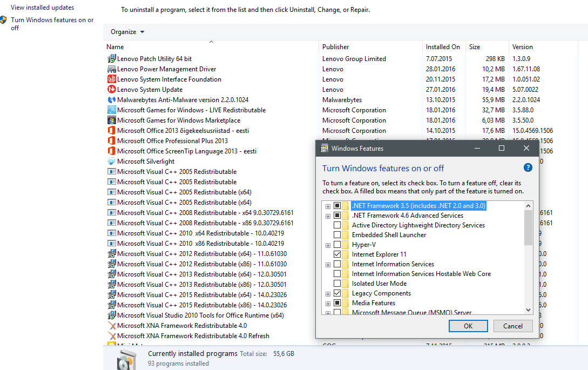Sort the list by the Name column header
The width and height of the screenshot is (588, 370).
click(x=211, y=47)
